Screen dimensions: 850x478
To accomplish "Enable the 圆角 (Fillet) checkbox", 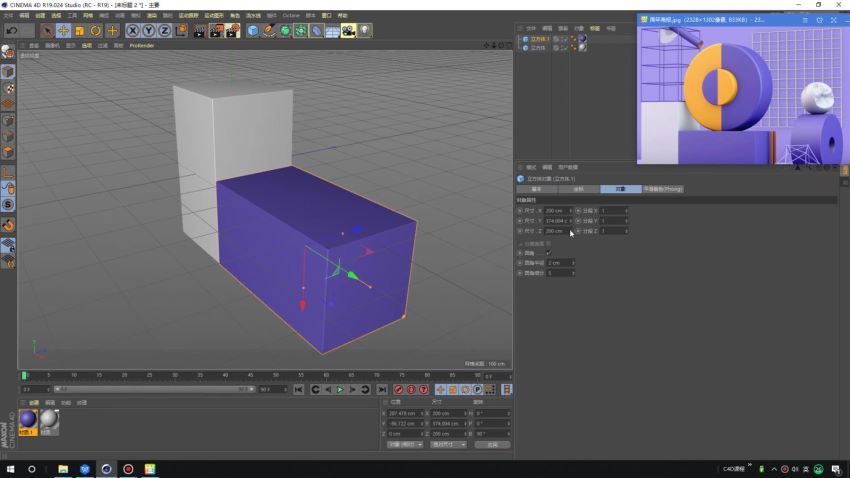I will 548,253.
